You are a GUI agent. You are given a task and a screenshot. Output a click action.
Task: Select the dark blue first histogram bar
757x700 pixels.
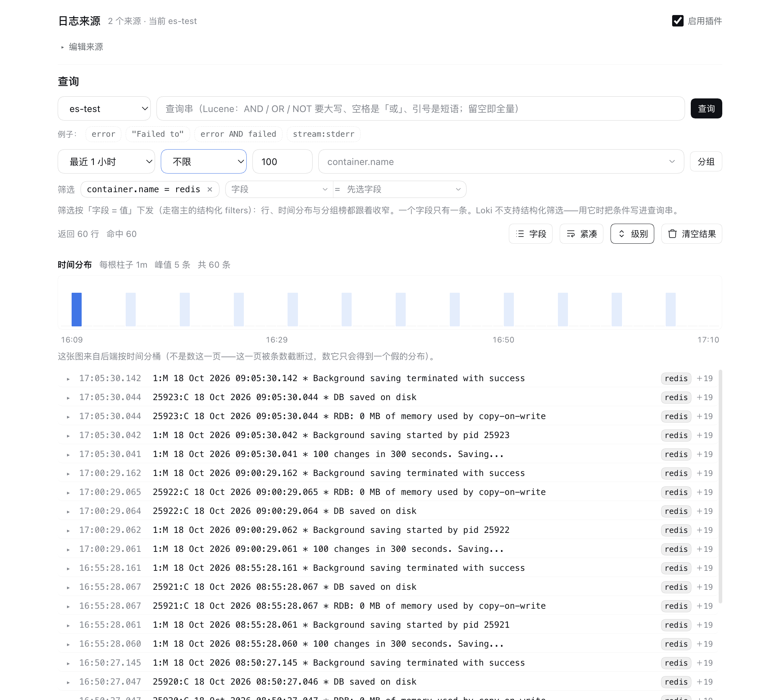pos(77,309)
